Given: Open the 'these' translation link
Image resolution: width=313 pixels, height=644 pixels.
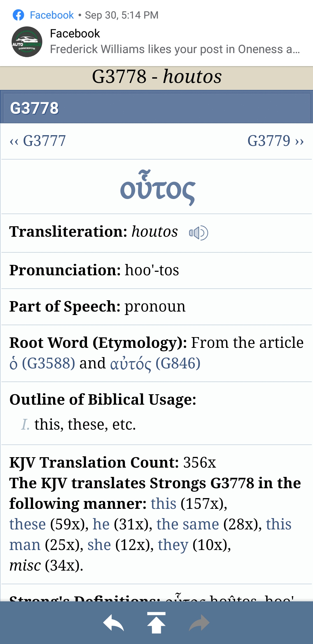Looking at the screenshot, I should pyautogui.click(x=28, y=524).
